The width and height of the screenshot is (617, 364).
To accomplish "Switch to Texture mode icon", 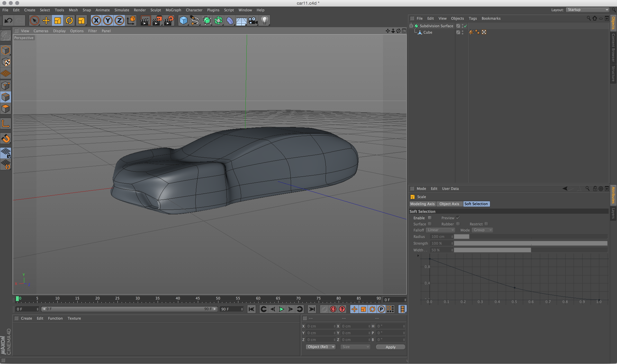I will coord(6,62).
